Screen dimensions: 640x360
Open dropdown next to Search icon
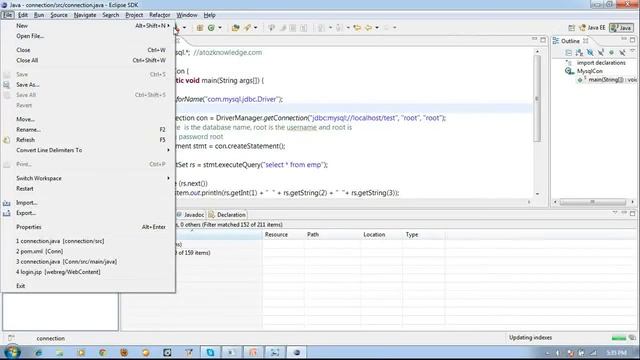point(256,28)
